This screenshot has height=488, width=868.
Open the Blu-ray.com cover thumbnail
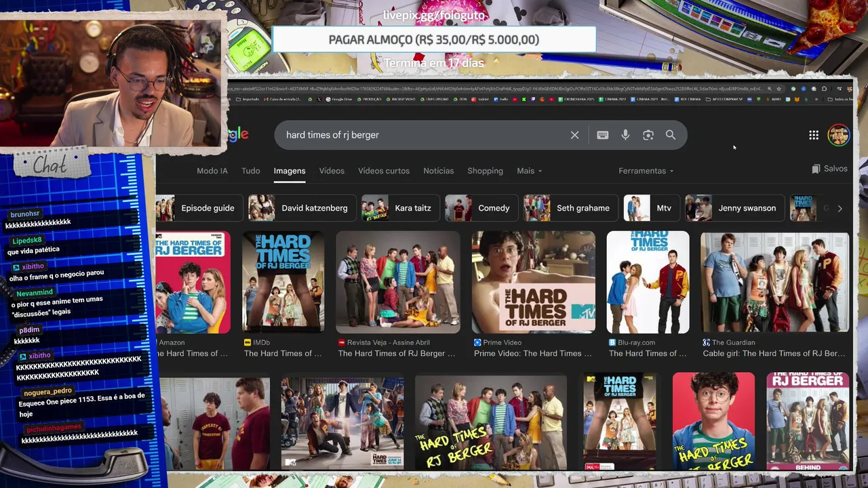click(648, 283)
